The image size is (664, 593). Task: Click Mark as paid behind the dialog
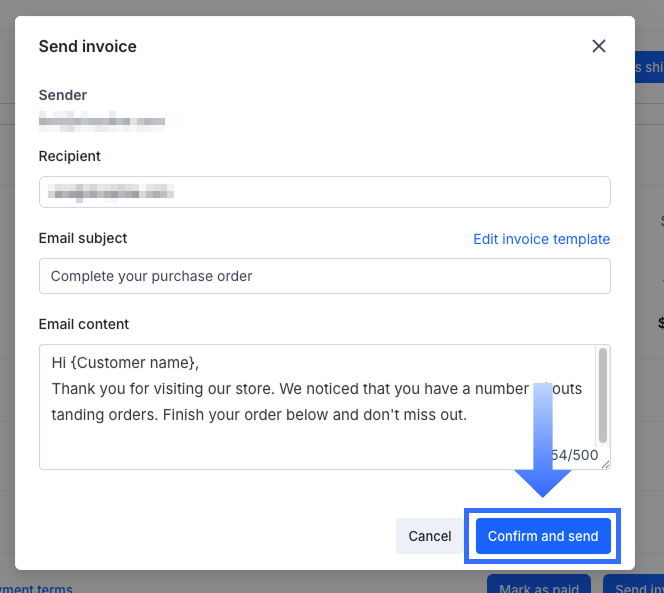(x=538, y=586)
